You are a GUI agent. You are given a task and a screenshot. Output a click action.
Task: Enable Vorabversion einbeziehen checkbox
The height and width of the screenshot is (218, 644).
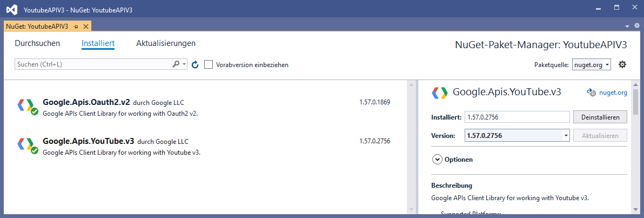click(x=209, y=64)
